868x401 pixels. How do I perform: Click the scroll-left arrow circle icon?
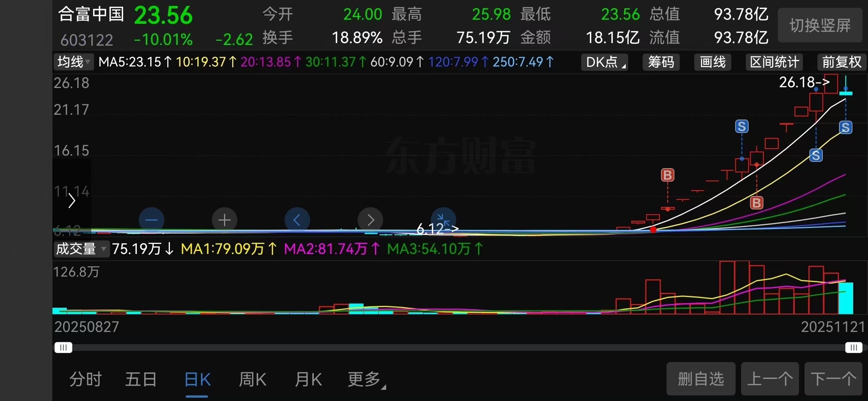pos(297,220)
